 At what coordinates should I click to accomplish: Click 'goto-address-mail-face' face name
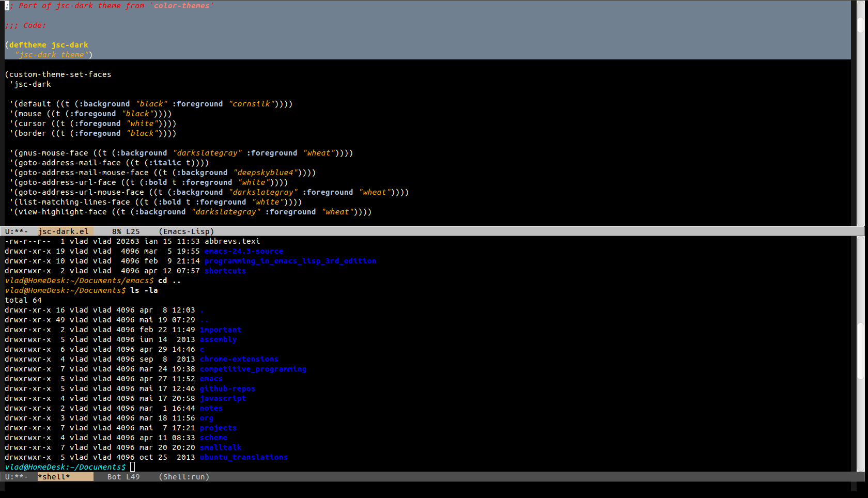point(70,163)
